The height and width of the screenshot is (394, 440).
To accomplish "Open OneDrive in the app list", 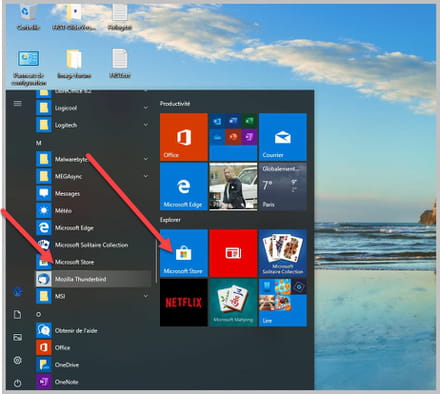I will [93, 365].
